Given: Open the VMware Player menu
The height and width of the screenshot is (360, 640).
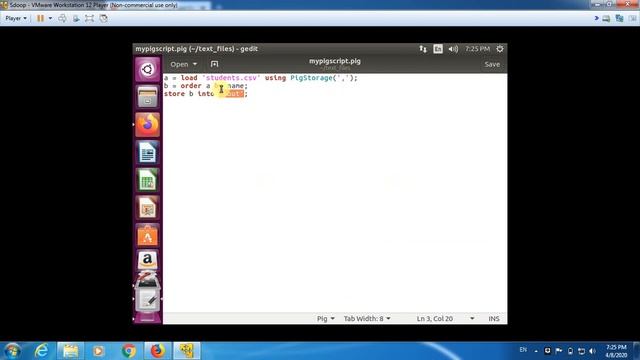Looking at the screenshot, I should point(16,18).
